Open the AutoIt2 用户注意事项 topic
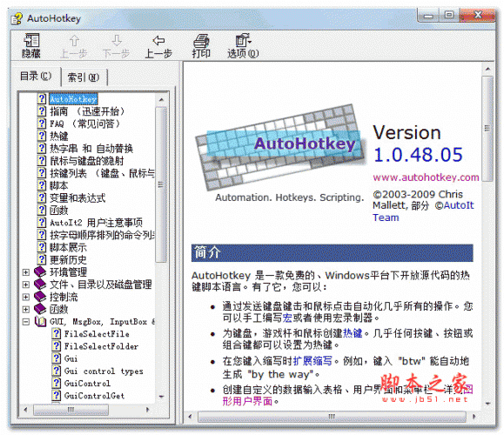504x435 pixels. click(x=96, y=223)
